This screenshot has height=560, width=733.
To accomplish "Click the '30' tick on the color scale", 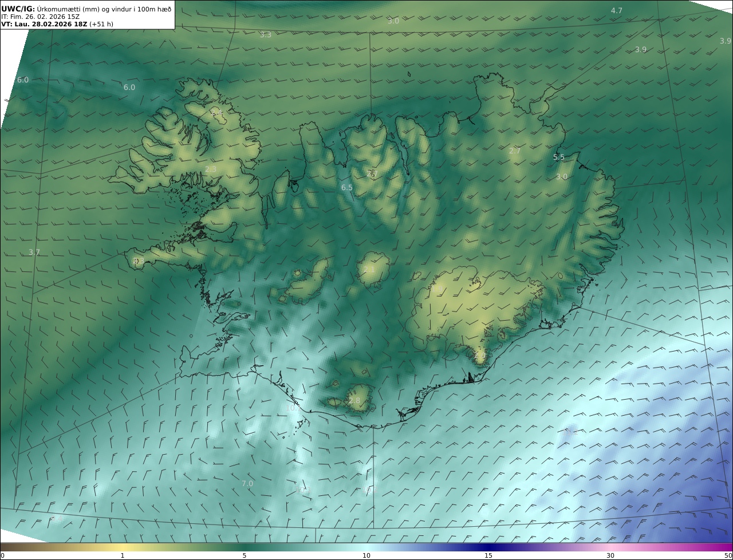I will (610, 555).
